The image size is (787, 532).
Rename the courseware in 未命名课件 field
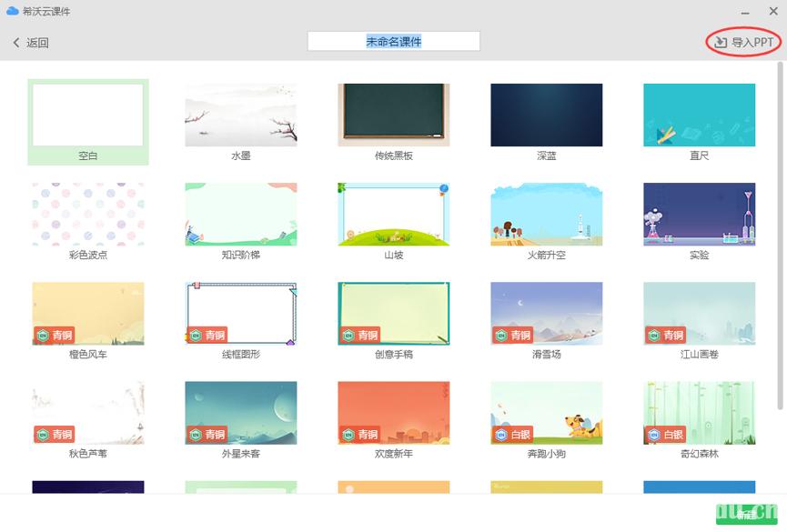coord(393,40)
